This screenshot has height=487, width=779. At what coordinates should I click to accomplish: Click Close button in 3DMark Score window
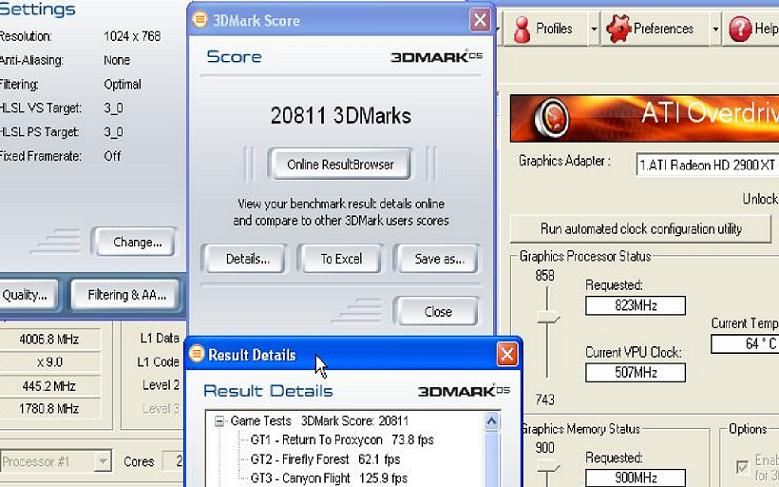pos(438,312)
